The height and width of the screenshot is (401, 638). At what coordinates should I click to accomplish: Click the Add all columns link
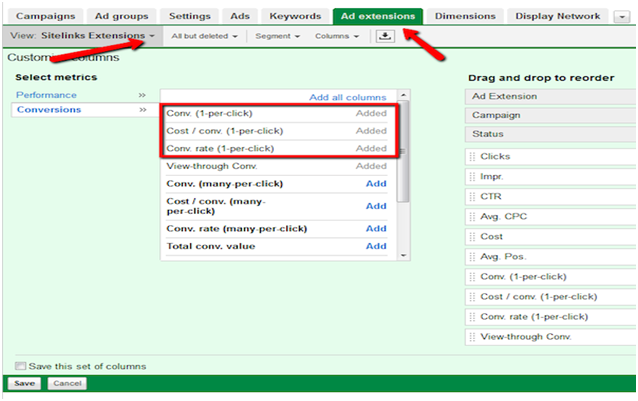point(347,98)
